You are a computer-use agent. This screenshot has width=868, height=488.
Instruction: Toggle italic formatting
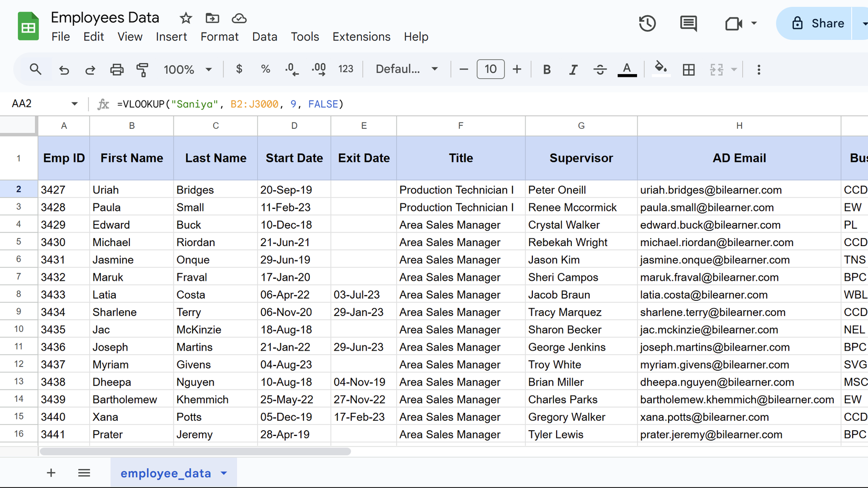coord(573,69)
